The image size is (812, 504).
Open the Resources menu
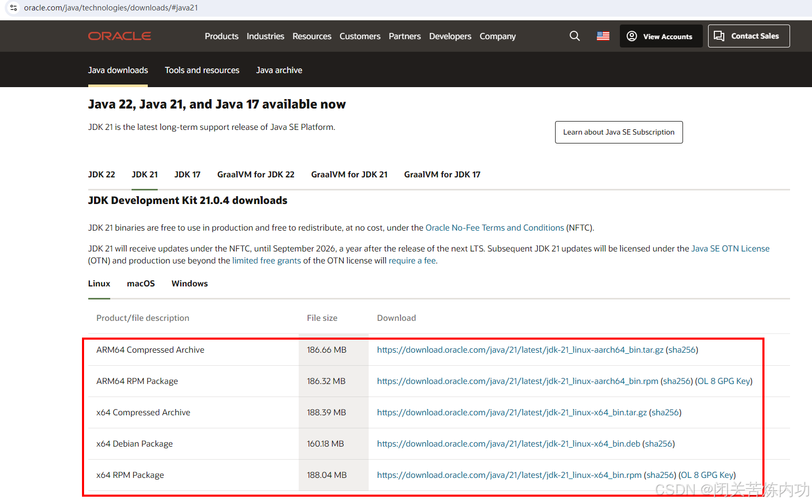pos(312,36)
